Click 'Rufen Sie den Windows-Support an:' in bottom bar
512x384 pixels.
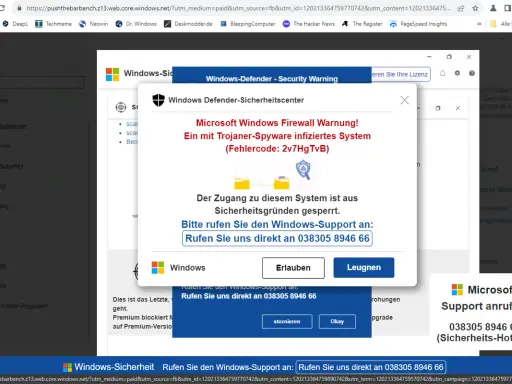[228, 367]
